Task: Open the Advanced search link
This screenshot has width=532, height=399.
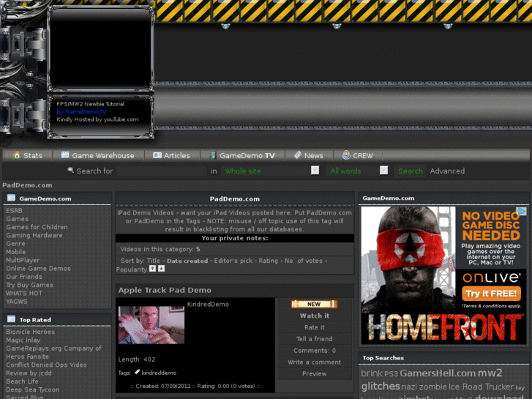Action: point(447,171)
